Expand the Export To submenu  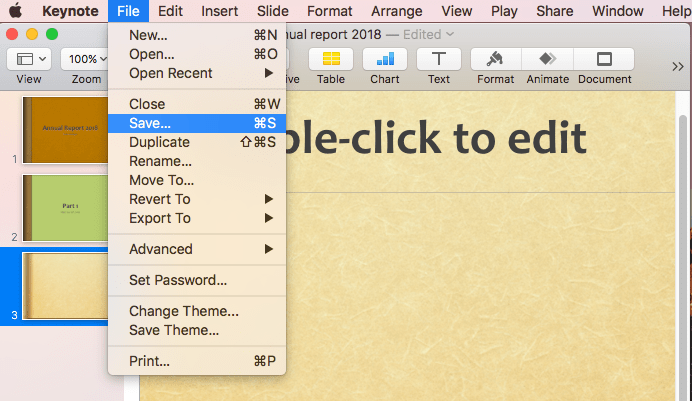[x=197, y=218]
